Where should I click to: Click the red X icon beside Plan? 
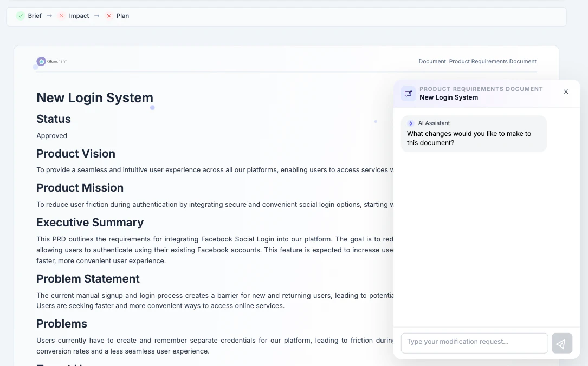point(109,16)
